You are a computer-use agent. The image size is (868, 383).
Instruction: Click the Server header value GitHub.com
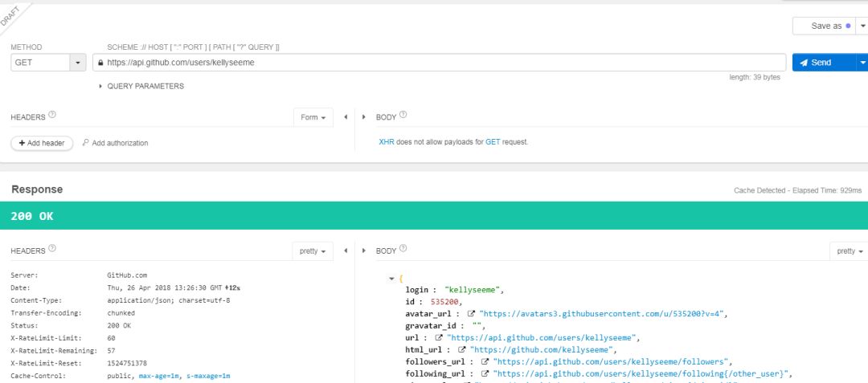point(127,275)
